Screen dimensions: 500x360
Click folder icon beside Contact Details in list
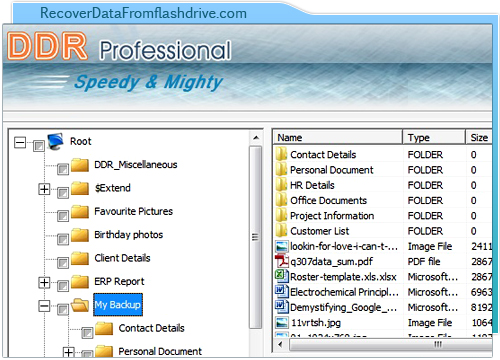[x=281, y=155]
